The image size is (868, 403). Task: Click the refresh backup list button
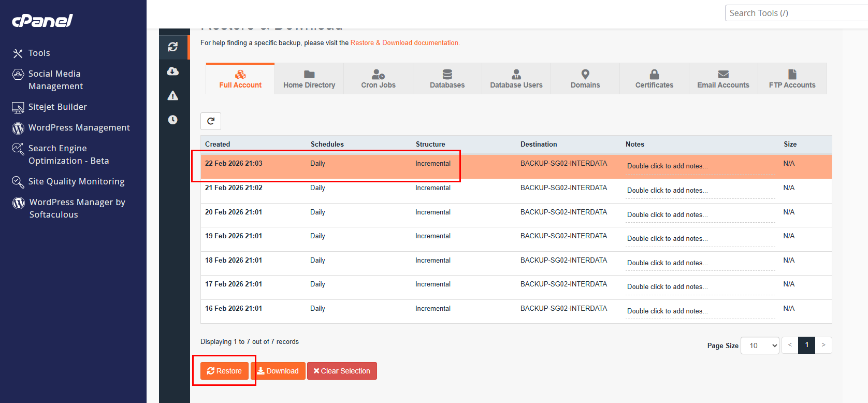click(x=211, y=121)
